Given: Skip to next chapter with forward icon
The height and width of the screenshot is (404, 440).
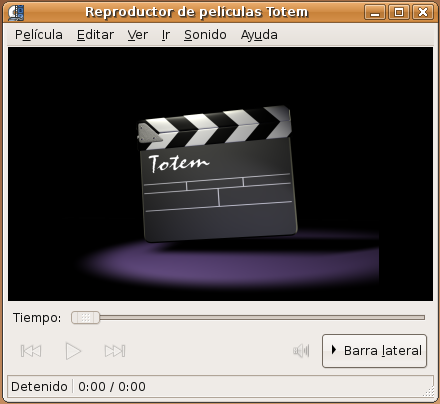Looking at the screenshot, I should [x=115, y=351].
